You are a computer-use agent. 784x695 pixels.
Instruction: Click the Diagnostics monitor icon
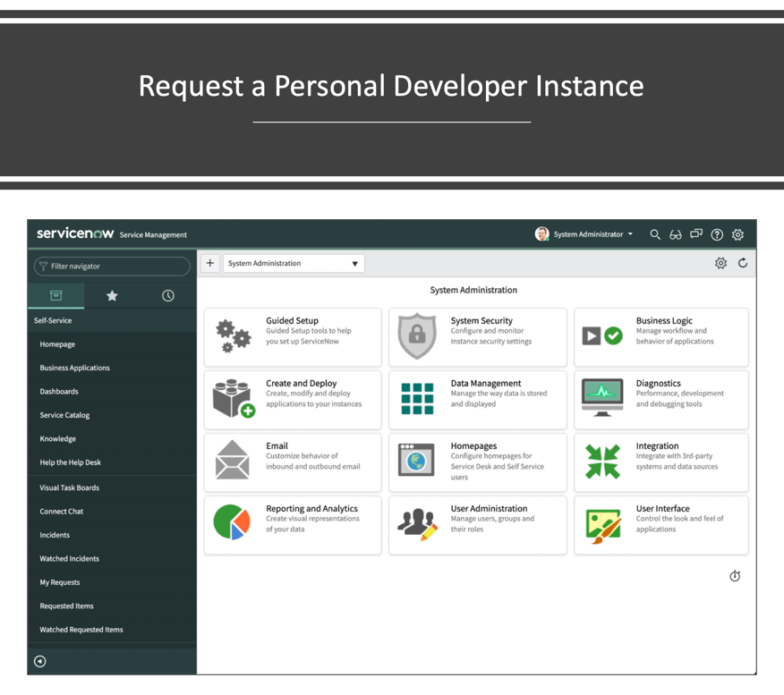click(602, 397)
